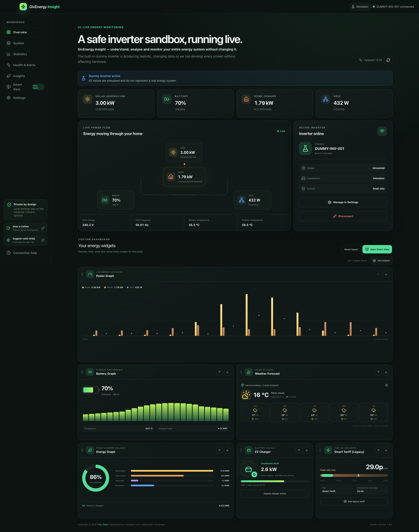
Task: Click the Edit widgets button
Action: click(x=381, y=260)
